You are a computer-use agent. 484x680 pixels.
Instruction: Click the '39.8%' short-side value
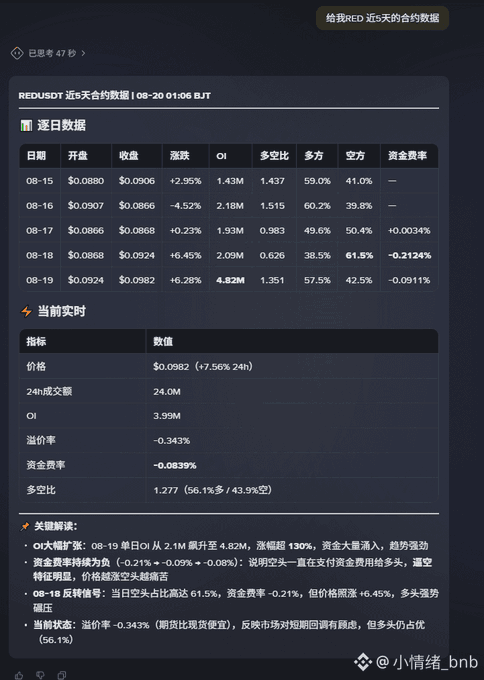[x=359, y=206]
